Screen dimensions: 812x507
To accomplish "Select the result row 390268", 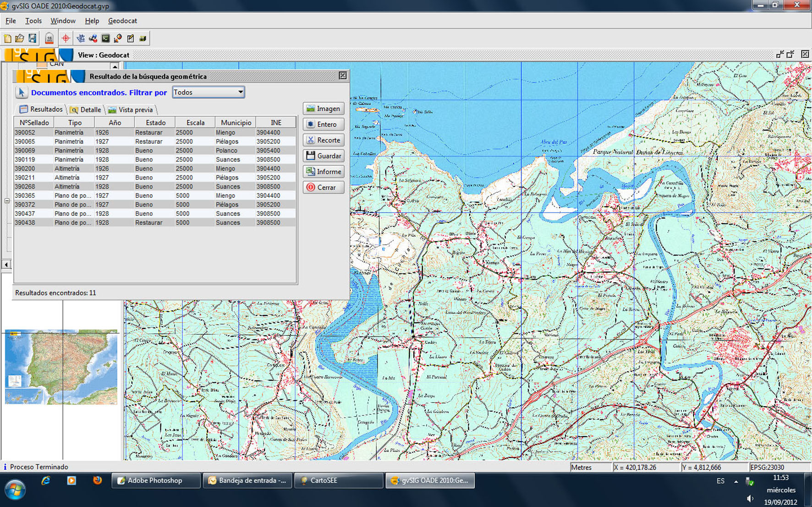I will (x=155, y=186).
